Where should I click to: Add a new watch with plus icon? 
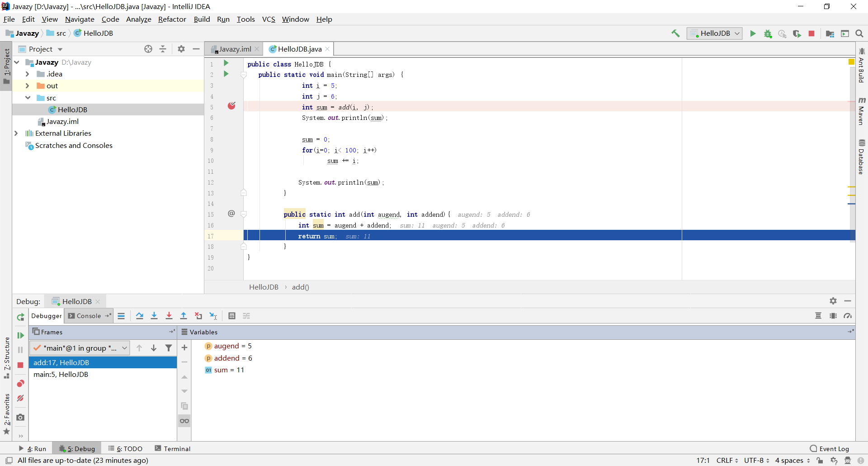click(184, 347)
